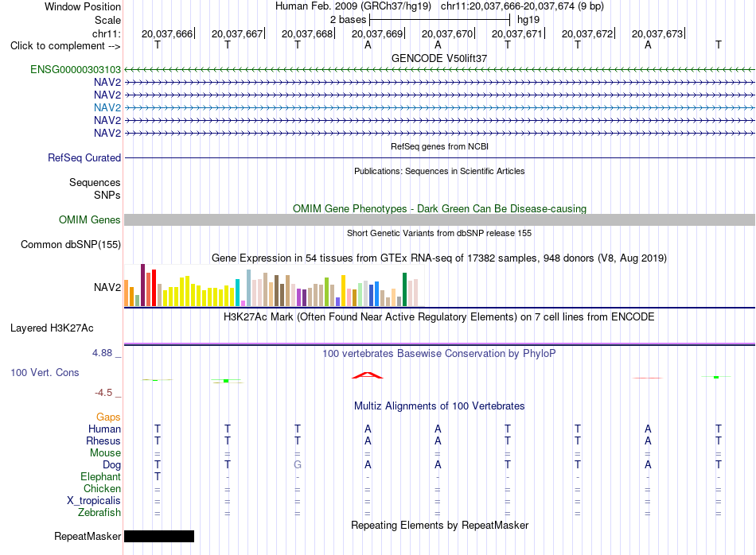
Task: Click the gray OMIM Genes bar
Action: 439,219
